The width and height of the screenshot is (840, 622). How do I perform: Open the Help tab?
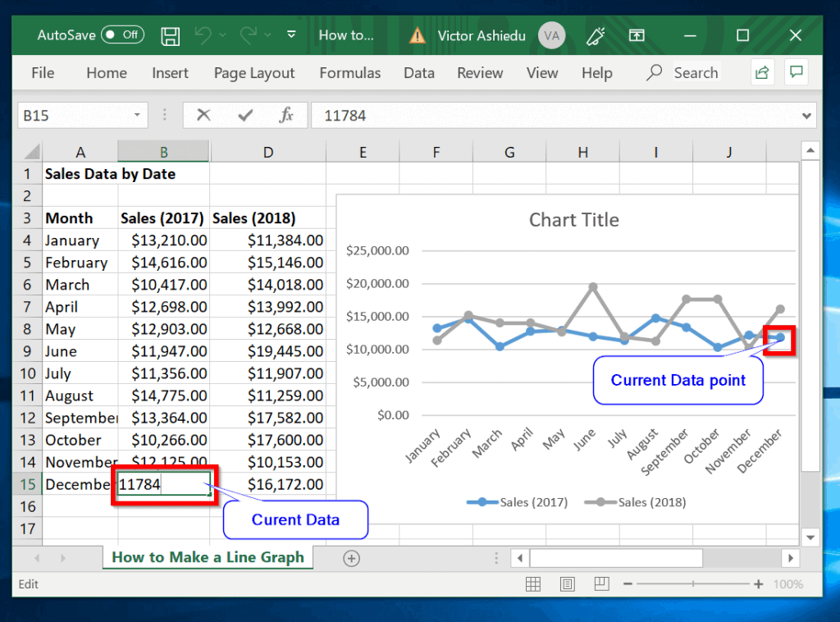[x=597, y=72]
